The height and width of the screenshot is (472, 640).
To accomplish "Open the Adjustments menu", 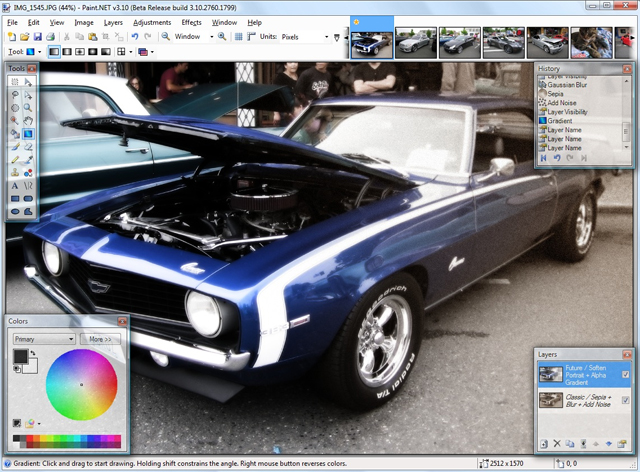I will (152, 22).
